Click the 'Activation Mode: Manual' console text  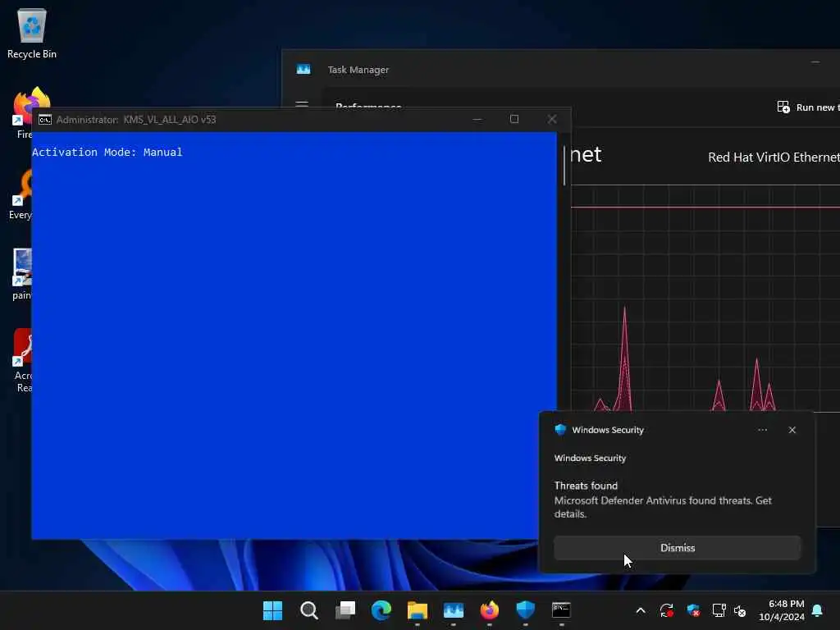click(107, 152)
